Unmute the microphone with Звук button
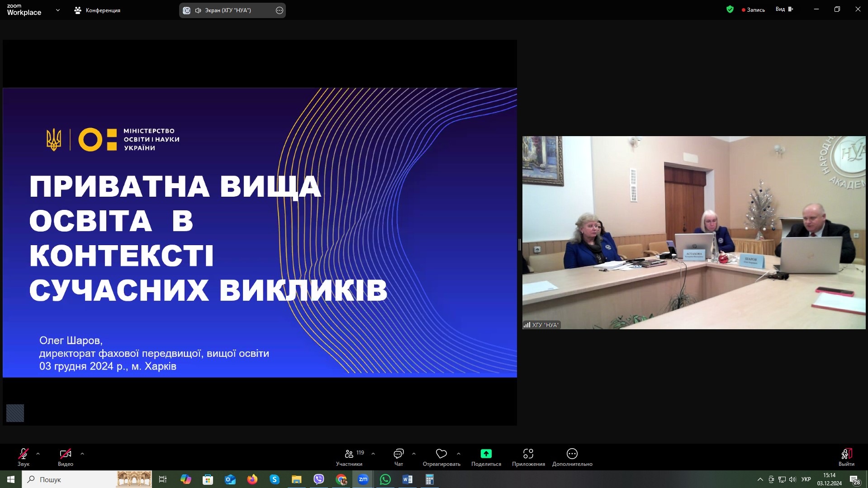868x488 pixels. coord(24,456)
